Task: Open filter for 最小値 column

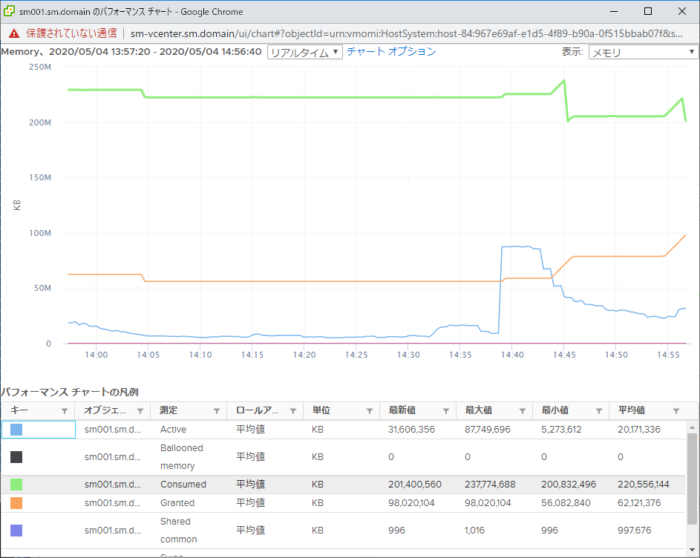Action: 599,411
